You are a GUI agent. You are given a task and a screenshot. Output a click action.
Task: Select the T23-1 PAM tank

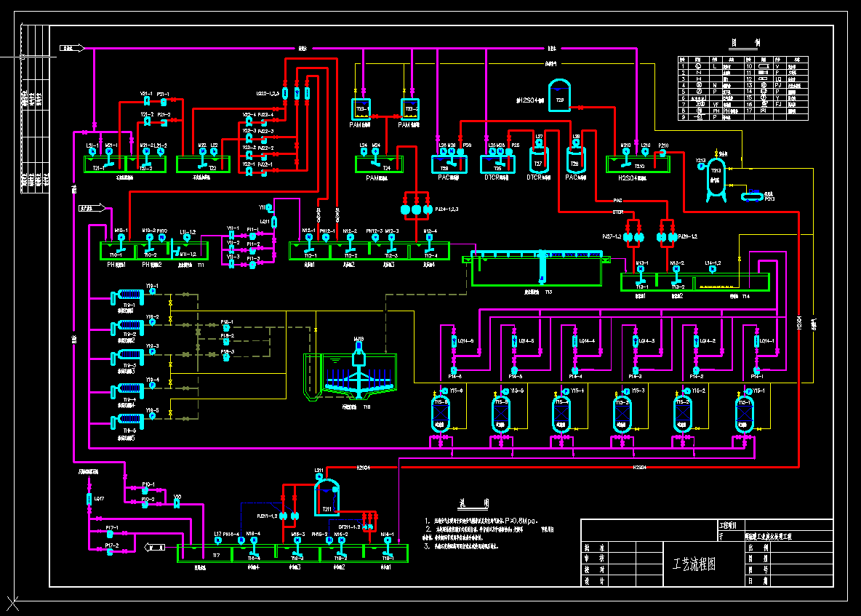pyautogui.click(x=361, y=109)
